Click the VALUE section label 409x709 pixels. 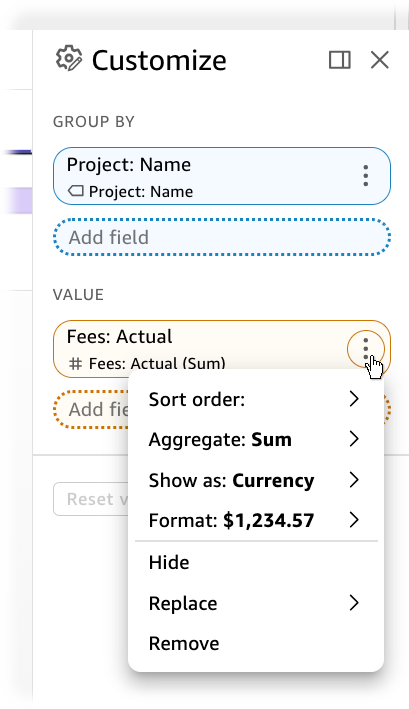click(78, 294)
